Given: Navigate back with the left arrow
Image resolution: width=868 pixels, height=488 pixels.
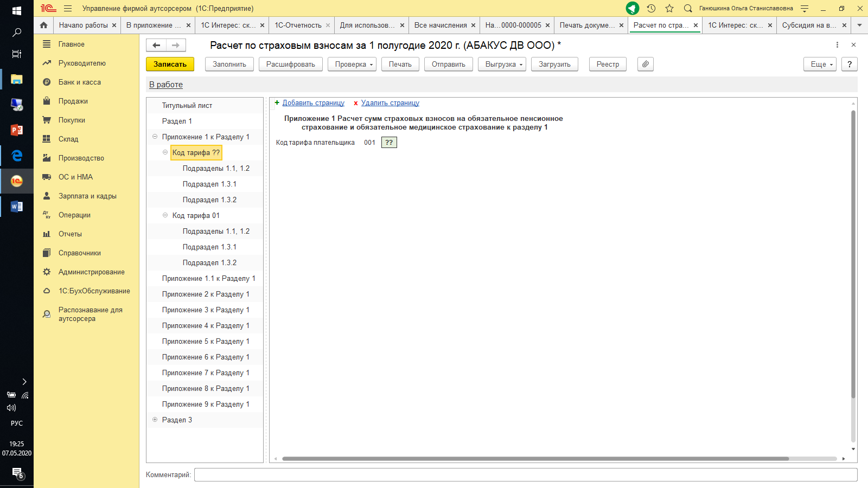Looking at the screenshot, I should tap(156, 45).
